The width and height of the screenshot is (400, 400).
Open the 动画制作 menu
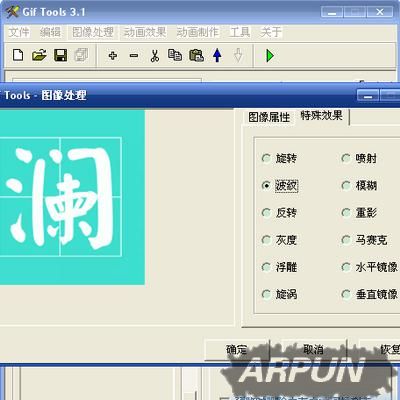point(198,32)
